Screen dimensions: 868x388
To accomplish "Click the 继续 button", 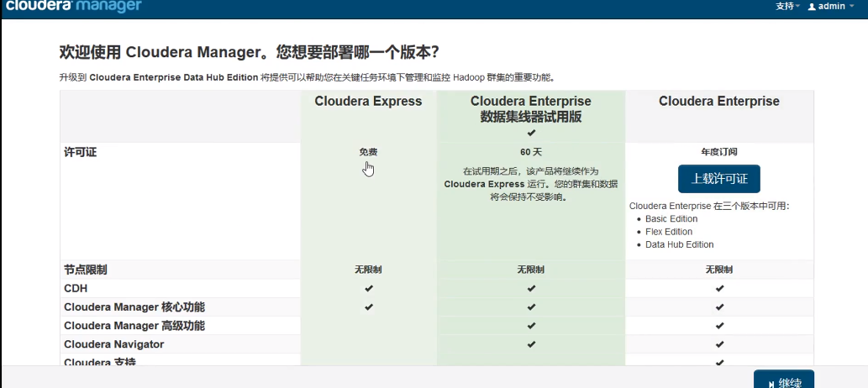I will click(x=784, y=380).
